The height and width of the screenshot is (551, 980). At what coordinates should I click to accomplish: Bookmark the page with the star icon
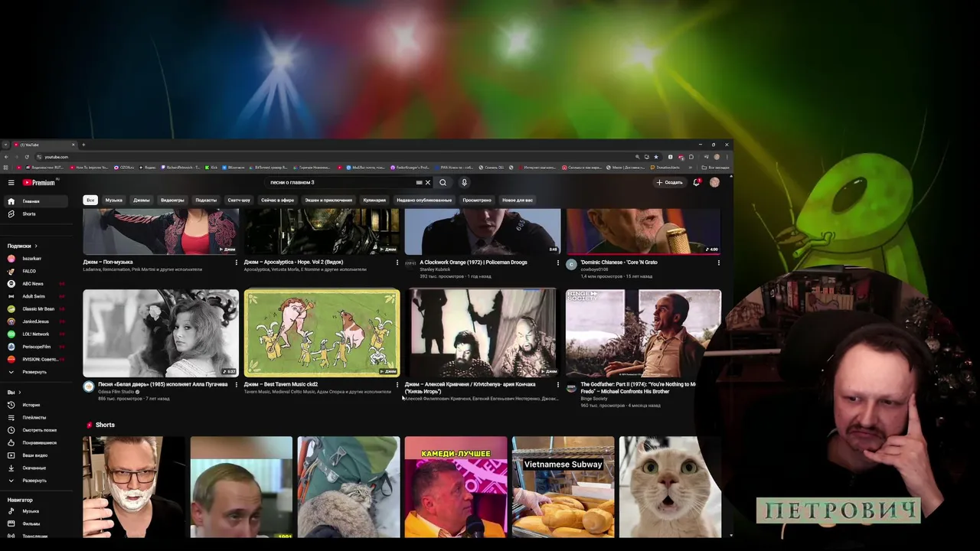[x=656, y=157]
